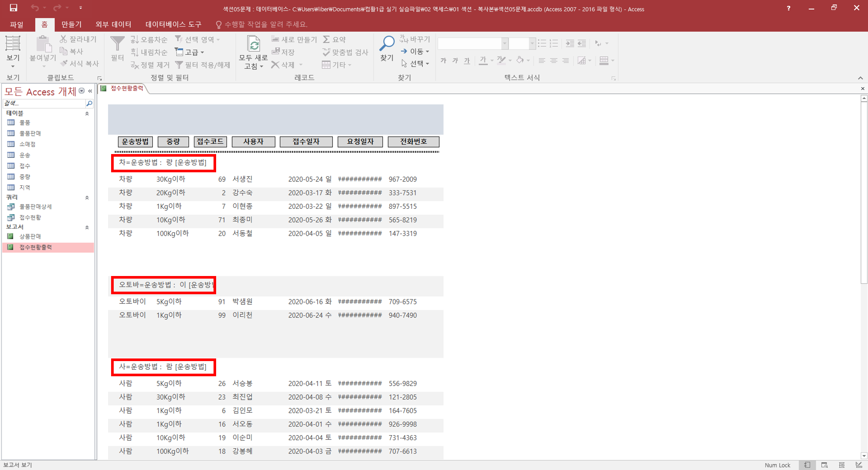The height and width of the screenshot is (470, 868).
Task: Click the Totals (요약) sigma icon
Action: 326,39
